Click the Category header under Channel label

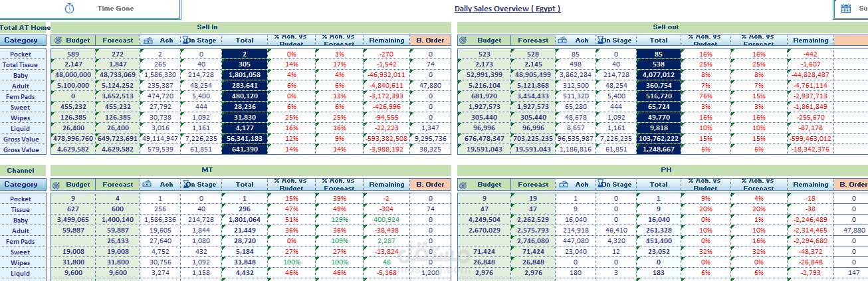[23, 185]
